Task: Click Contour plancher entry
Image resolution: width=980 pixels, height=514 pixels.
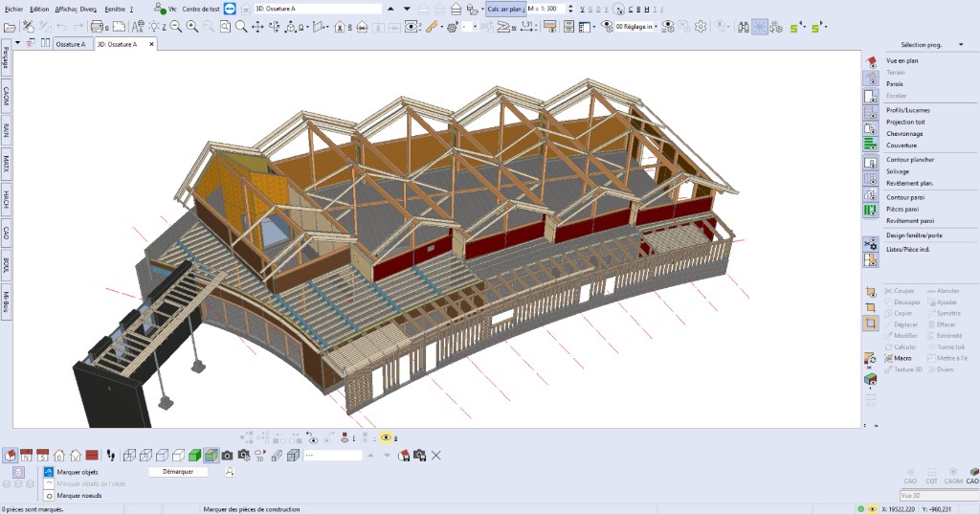Action: click(910, 160)
